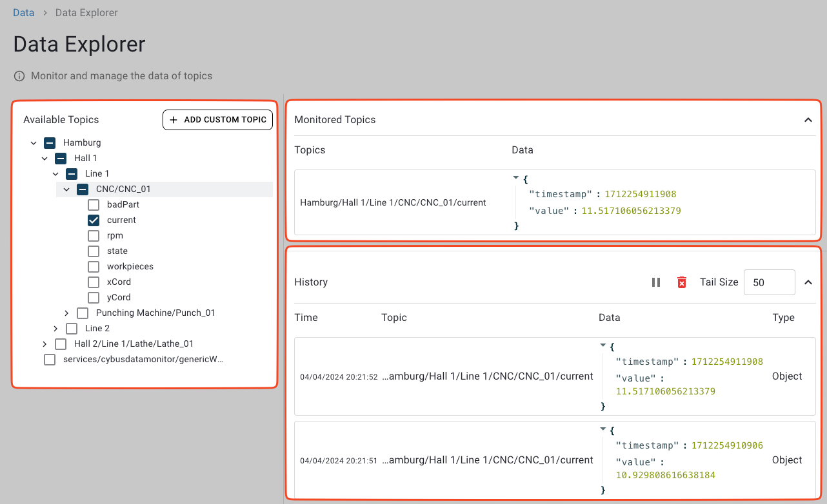Screen dimensions: 827x504
Task: Collapse the CNC/CNC_01 tree branch
Action: 66,189
